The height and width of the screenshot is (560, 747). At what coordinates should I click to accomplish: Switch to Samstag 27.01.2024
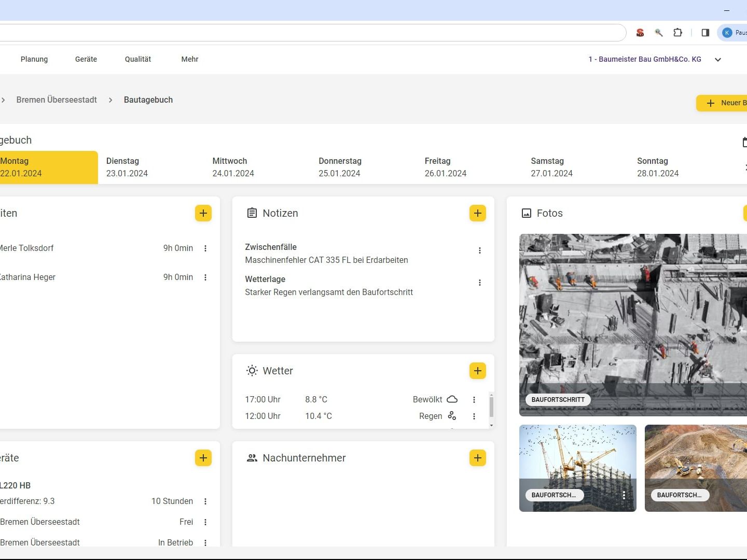(x=576, y=167)
